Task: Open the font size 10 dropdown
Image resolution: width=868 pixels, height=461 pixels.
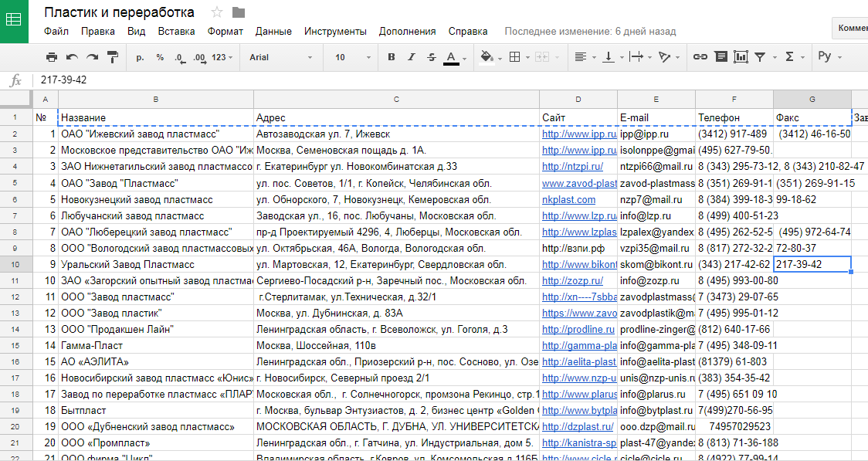Action: [353, 57]
